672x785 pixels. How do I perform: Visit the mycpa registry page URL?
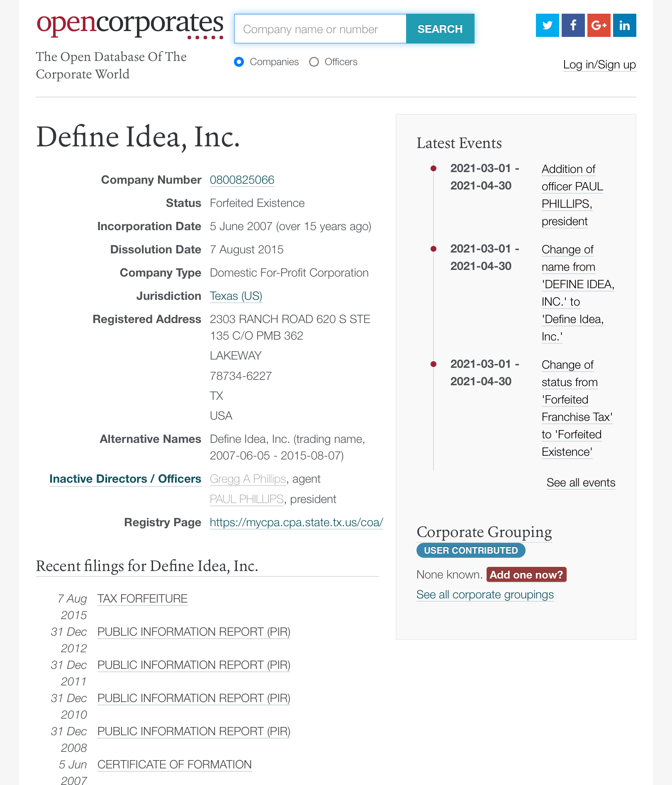coord(297,523)
